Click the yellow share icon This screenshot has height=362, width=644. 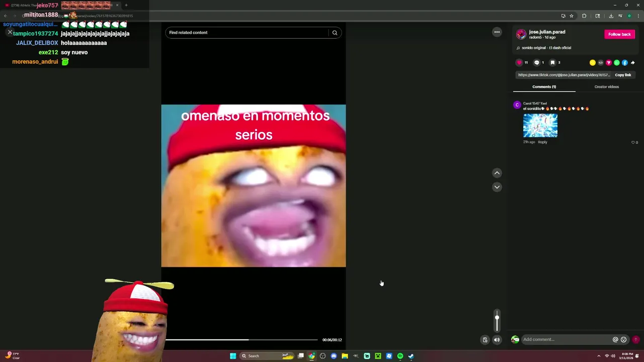pyautogui.click(x=593, y=63)
